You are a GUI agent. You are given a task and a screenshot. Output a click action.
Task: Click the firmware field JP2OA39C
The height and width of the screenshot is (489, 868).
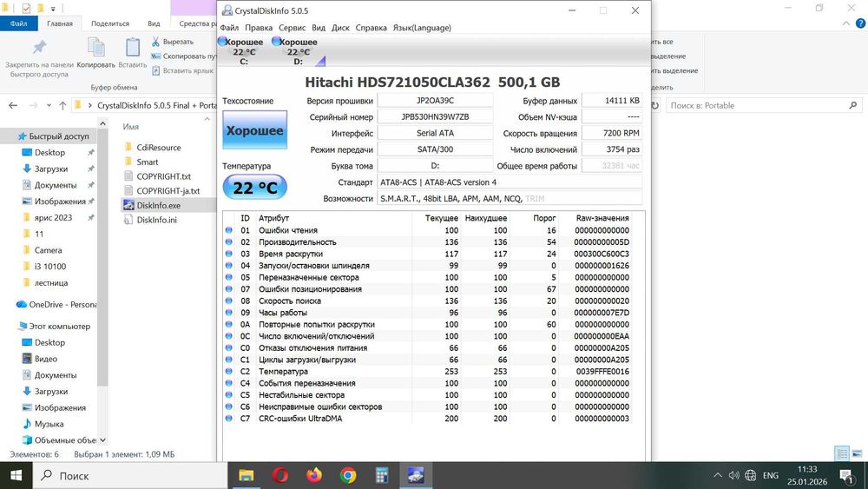[x=435, y=101]
